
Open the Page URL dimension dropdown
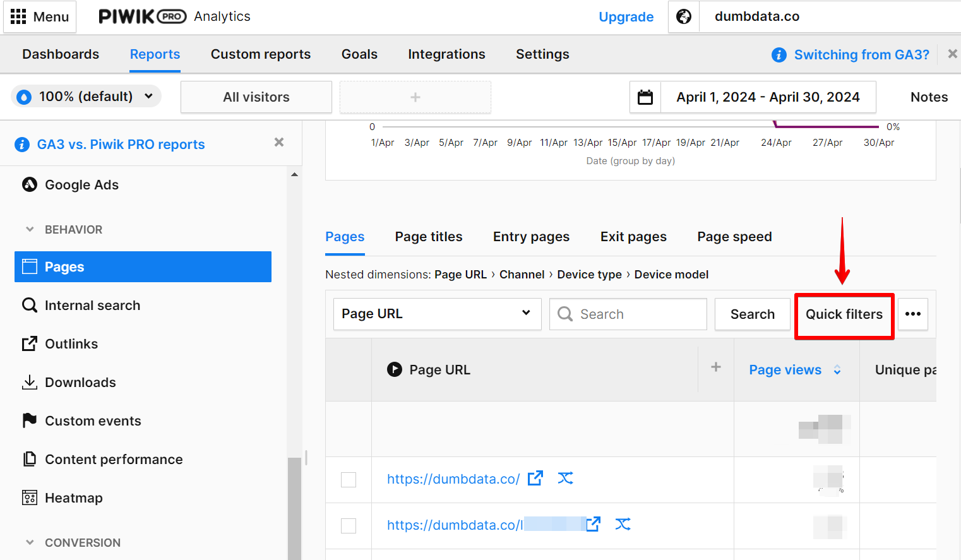tap(437, 314)
